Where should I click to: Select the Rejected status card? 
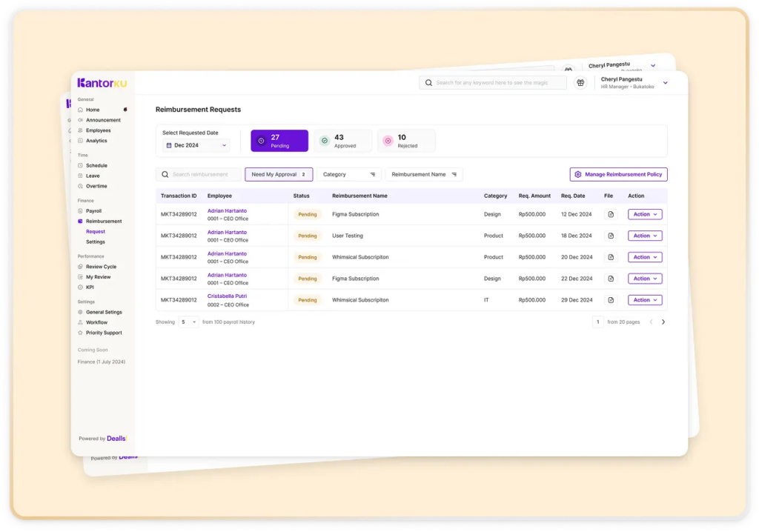click(x=406, y=141)
